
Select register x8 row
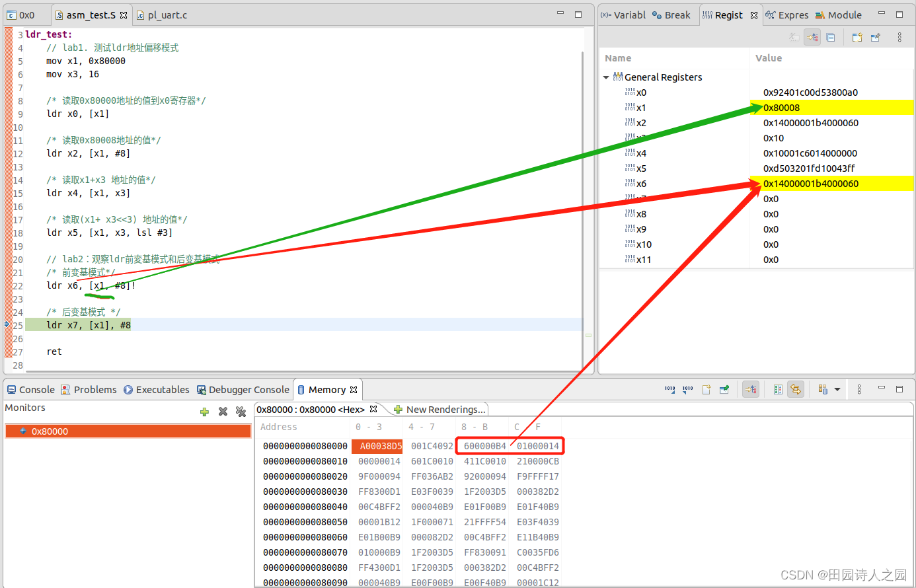click(x=757, y=214)
